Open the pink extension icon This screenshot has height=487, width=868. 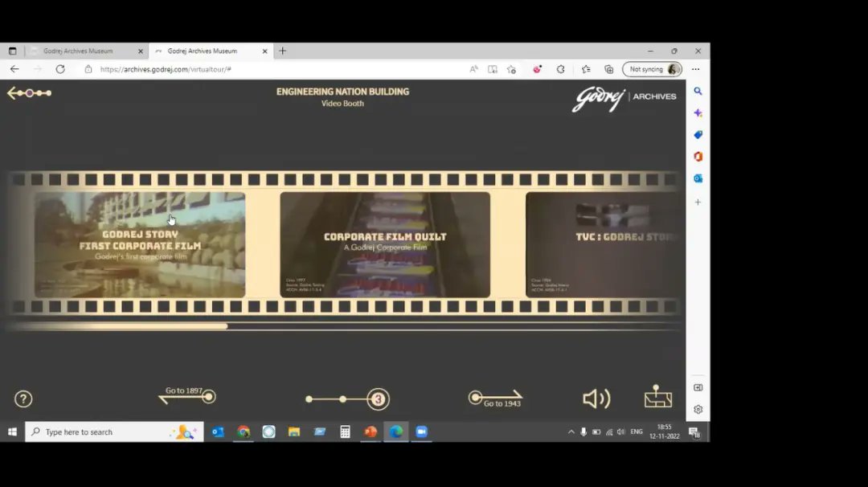(537, 69)
